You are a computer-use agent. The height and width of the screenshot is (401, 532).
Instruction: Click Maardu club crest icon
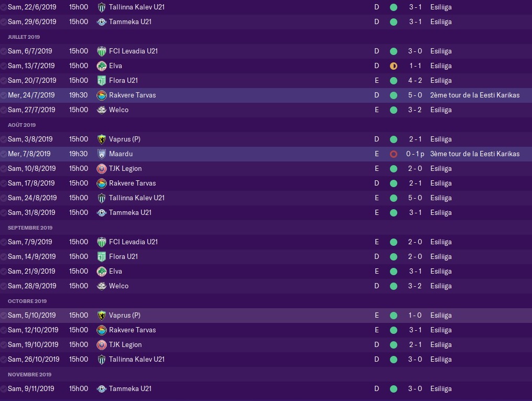point(102,154)
